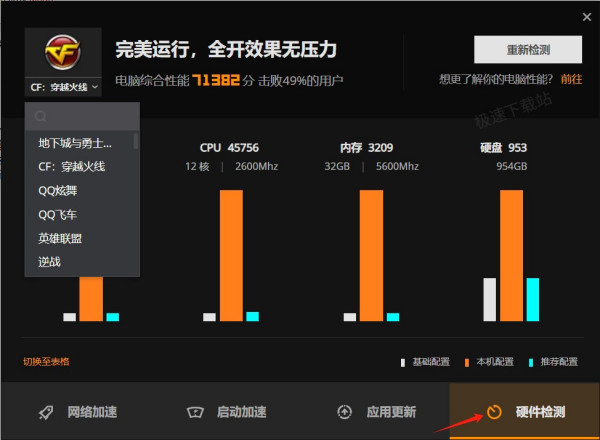The image size is (600, 440).
Task: Click the cyan 推荐配置 legend swatch
Action: (x=531, y=363)
